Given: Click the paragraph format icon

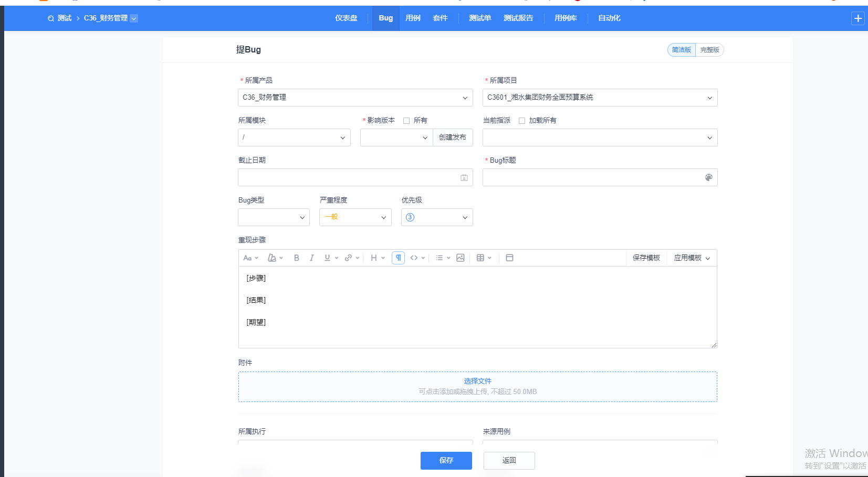Looking at the screenshot, I should coord(398,258).
